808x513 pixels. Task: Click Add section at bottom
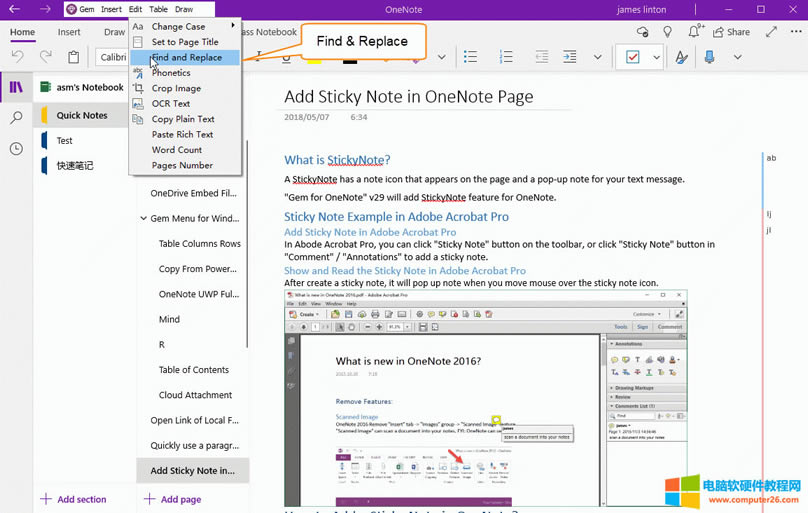click(73, 499)
